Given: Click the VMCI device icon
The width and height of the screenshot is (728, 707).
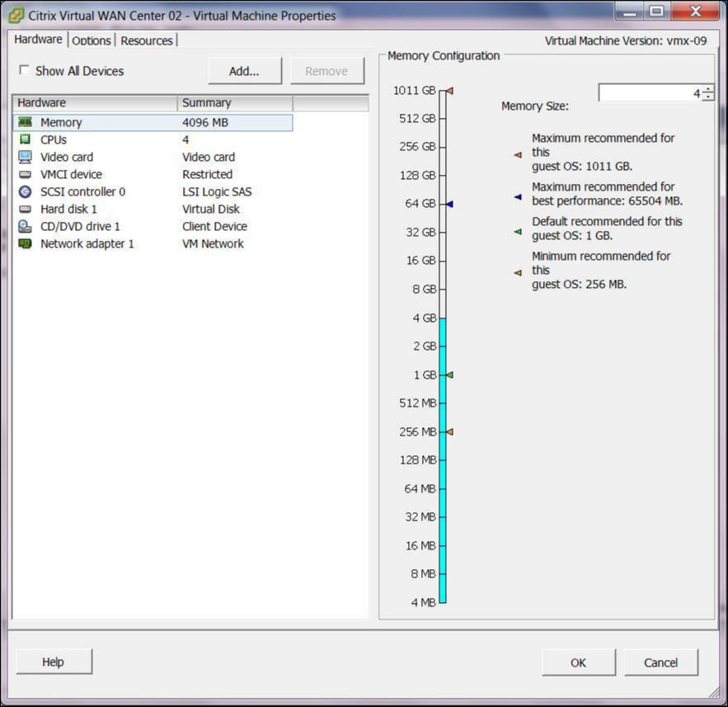Looking at the screenshot, I should 25,175.
